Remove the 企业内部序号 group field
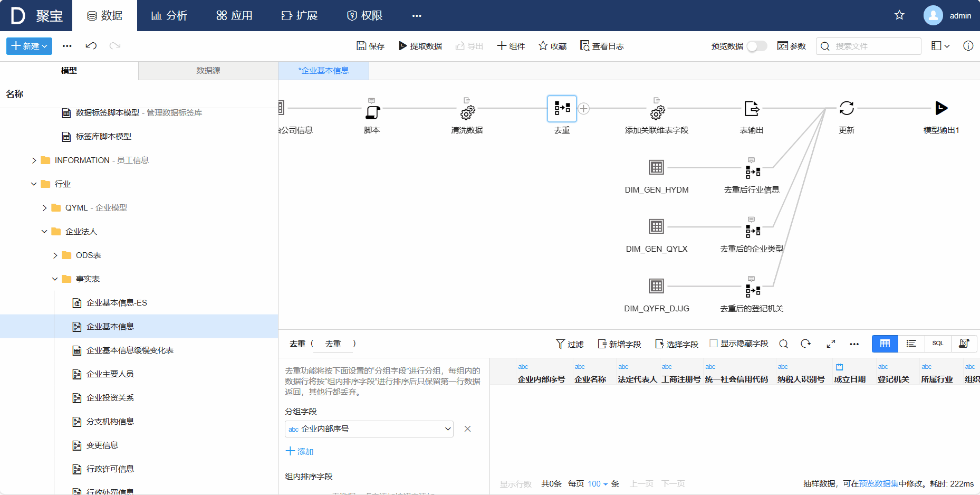Viewport: 980px width, 495px height. (x=467, y=429)
